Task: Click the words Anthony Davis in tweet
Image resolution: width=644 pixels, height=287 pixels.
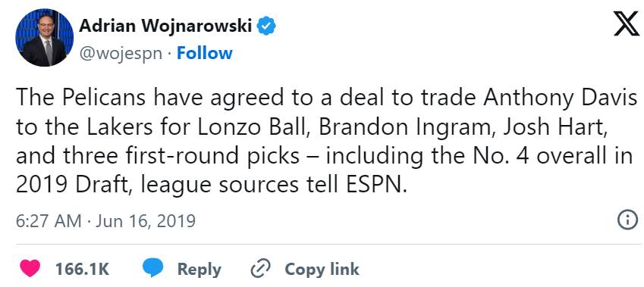Action: click(561, 100)
